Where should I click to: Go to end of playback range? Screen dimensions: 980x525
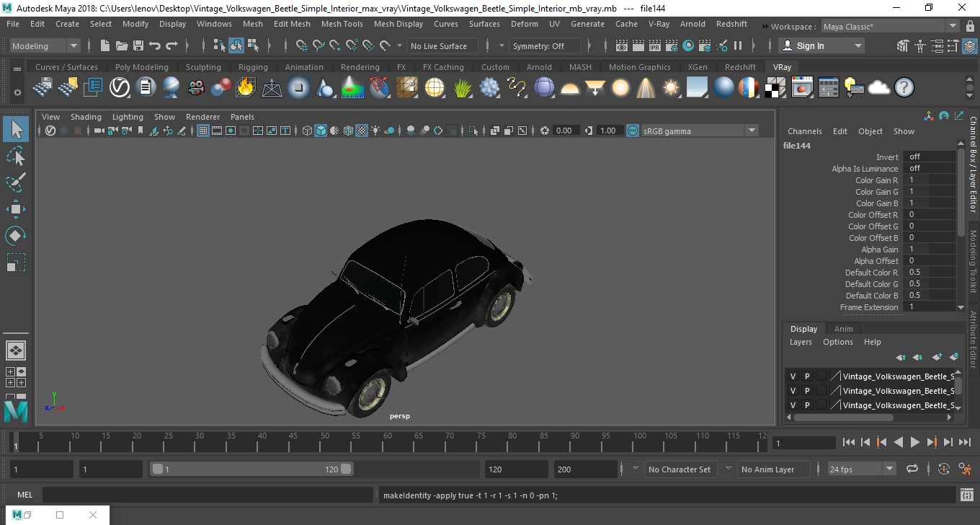click(x=963, y=442)
